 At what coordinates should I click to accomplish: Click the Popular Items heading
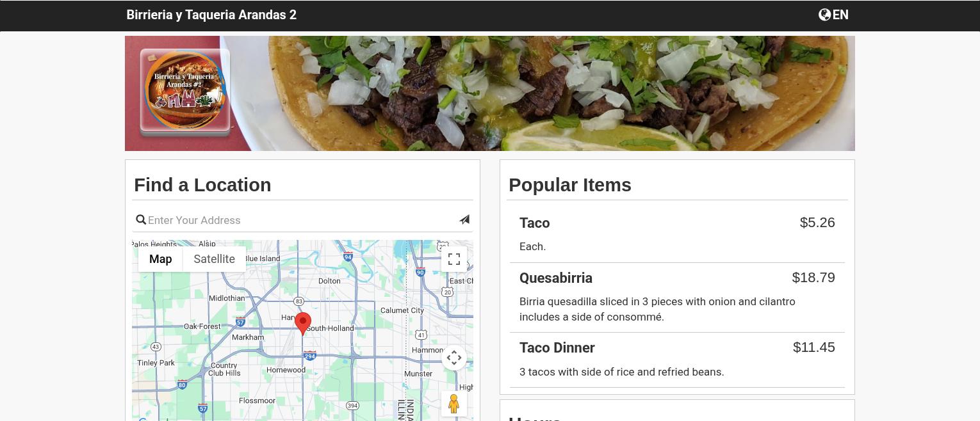point(570,185)
